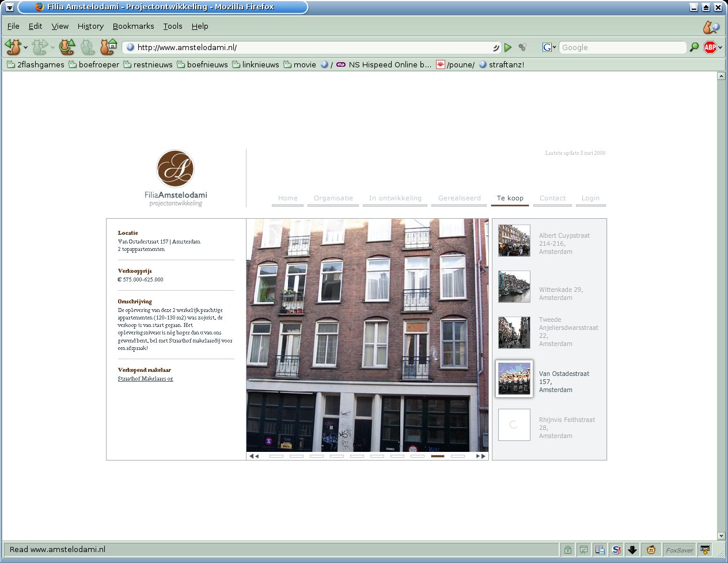728x563 pixels.
Task: Click the Adblock Plus ABP icon
Action: (x=710, y=47)
